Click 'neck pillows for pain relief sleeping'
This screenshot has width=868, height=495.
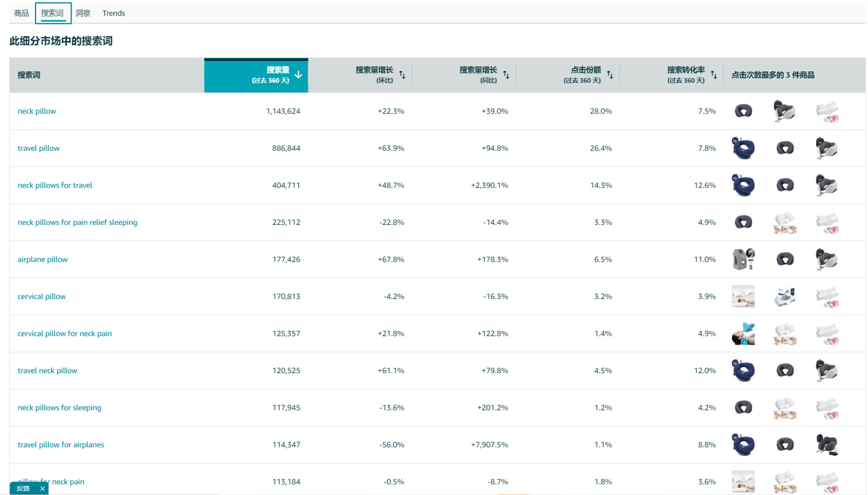(77, 222)
